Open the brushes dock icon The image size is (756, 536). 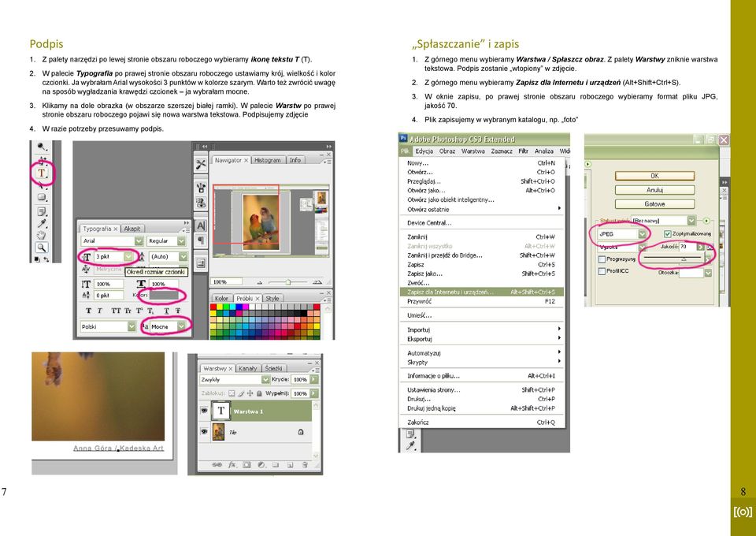coord(201,188)
